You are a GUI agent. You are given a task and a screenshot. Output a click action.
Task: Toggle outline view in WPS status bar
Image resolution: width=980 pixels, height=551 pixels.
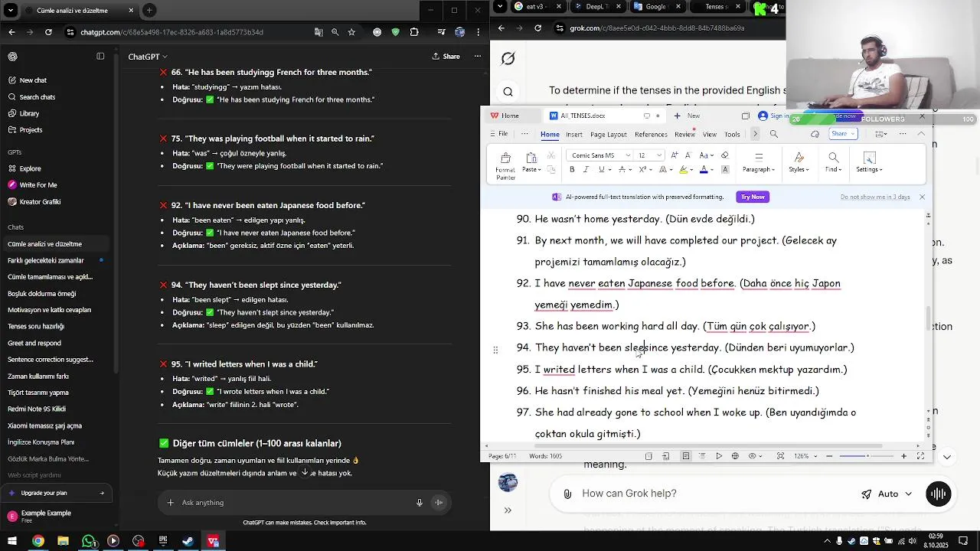tap(702, 456)
